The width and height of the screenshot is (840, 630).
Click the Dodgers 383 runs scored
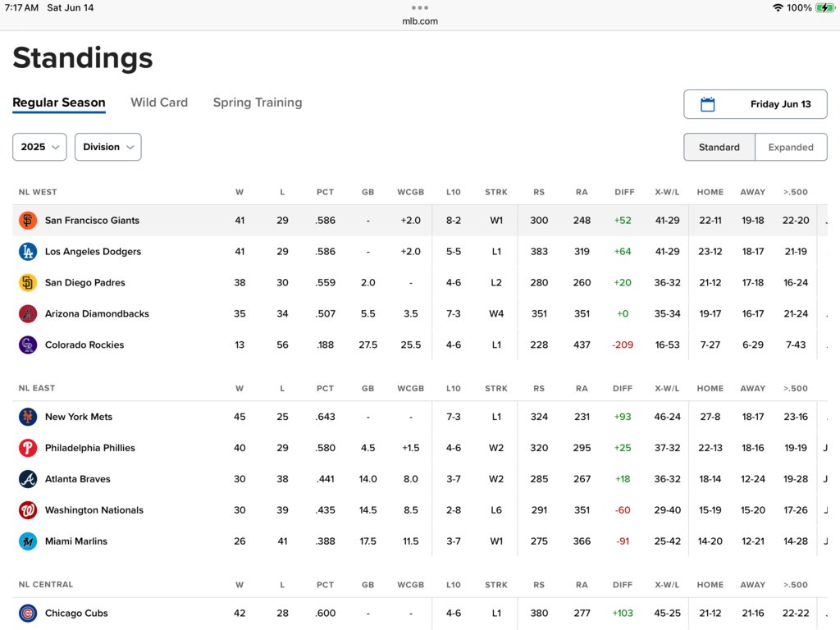[x=539, y=251]
